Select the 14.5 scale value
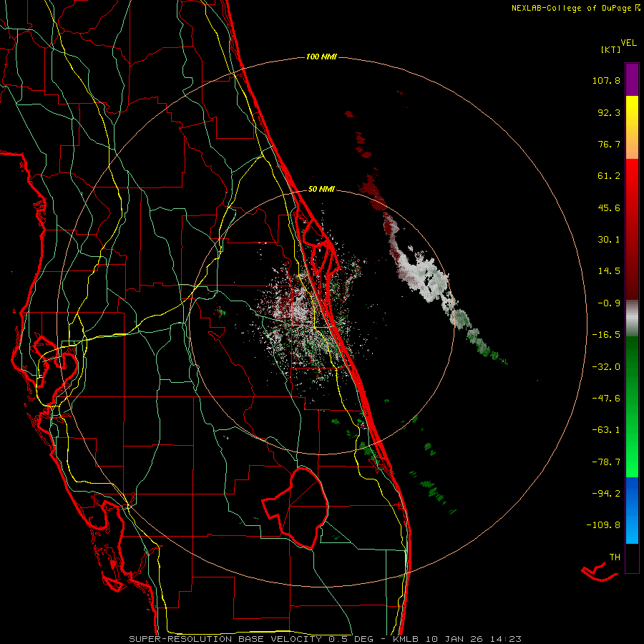The width and height of the screenshot is (644, 644). pyautogui.click(x=609, y=271)
